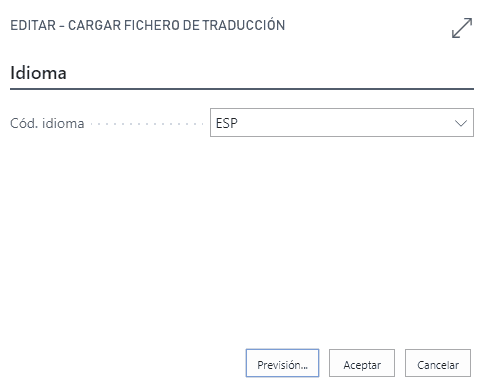Open the language code lookup arrow
The image size is (488, 387).
coord(461,123)
